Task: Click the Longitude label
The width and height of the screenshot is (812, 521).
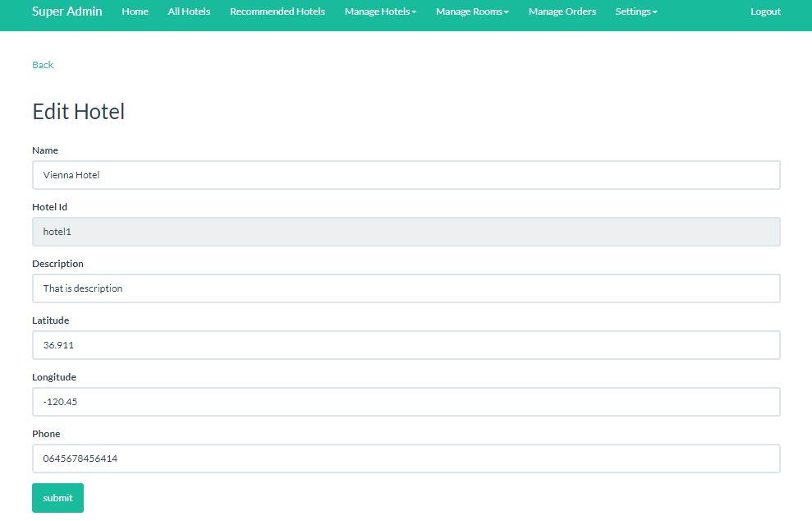Action: coord(54,377)
